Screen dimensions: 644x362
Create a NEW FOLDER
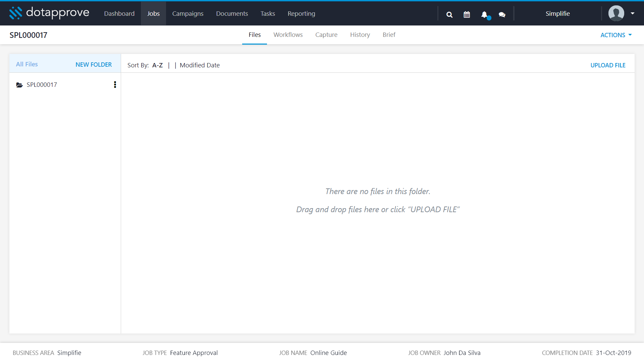click(x=94, y=64)
